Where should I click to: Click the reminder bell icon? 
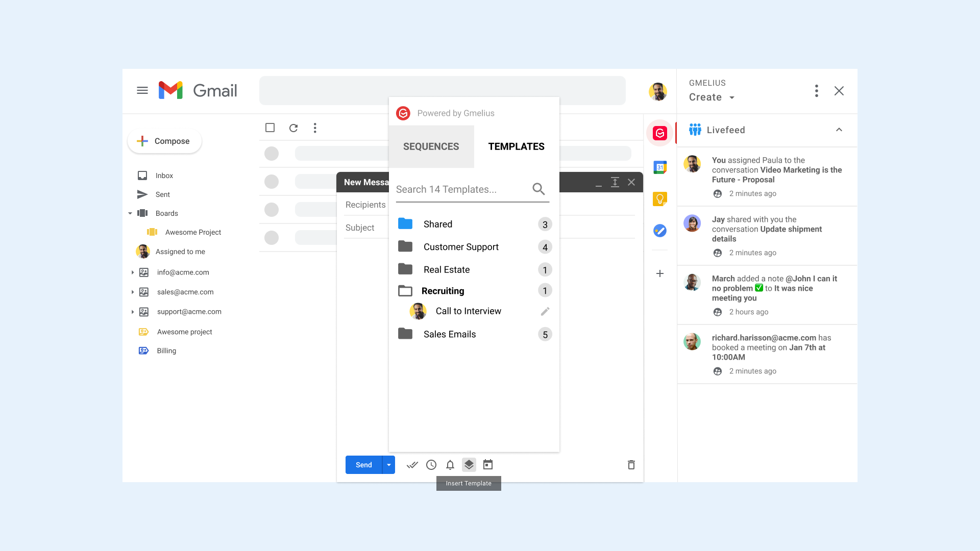450,465
